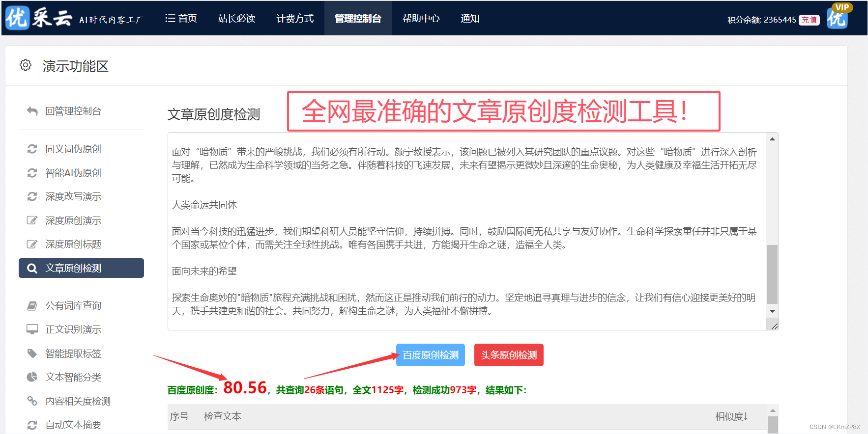Image resolution: width=868 pixels, height=434 pixels.
Task: Click edit icon next to 深度原创演示
Action: tap(32, 220)
